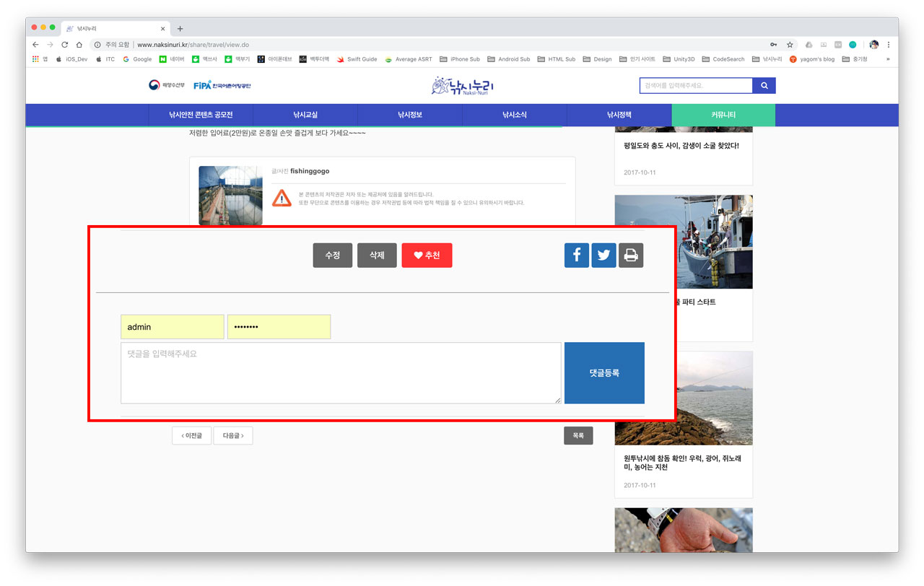The height and width of the screenshot is (586, 924).
Task: Open the iPhone Sub bookmark folder
Action: coord(459,59)
